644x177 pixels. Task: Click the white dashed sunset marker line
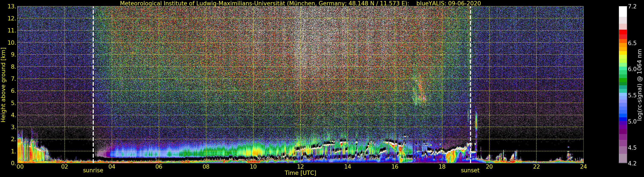(470, 85)
